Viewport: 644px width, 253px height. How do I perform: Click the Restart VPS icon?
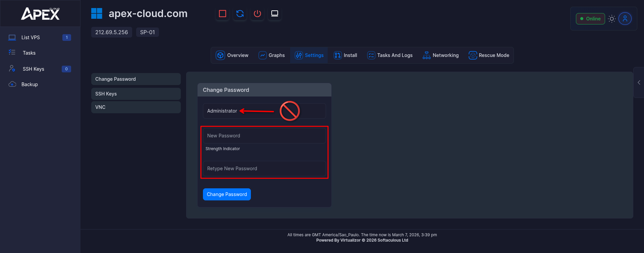click(x=240, y=14)
